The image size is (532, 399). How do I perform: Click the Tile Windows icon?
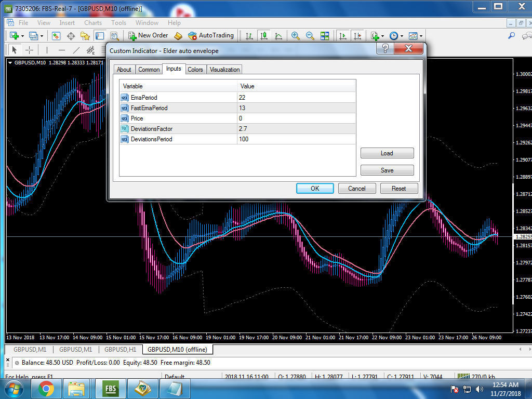pyautogui.click(x=325, y=35)
